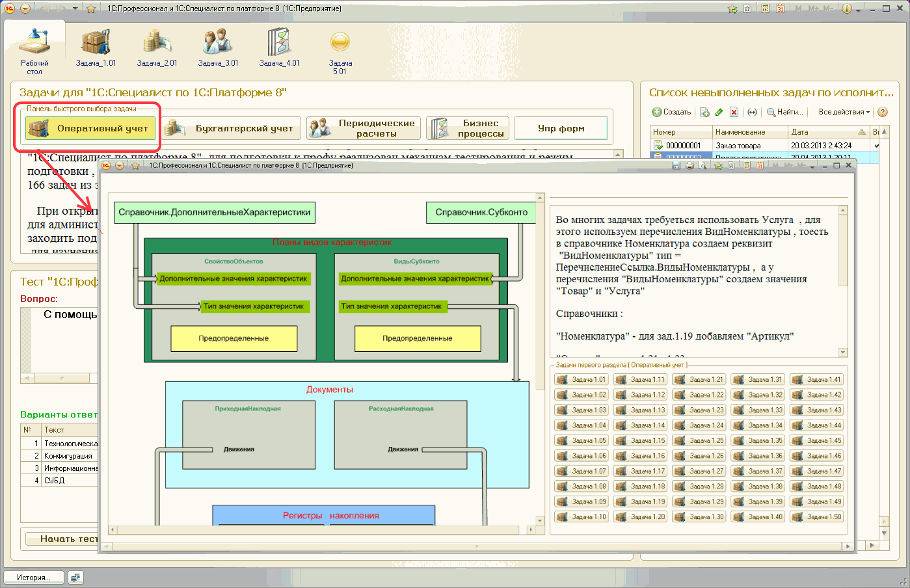910x588 pixels.
Task: Click the Справочник.Субконто diagram block
Action: pyautogui.click(x=481, y=213)
